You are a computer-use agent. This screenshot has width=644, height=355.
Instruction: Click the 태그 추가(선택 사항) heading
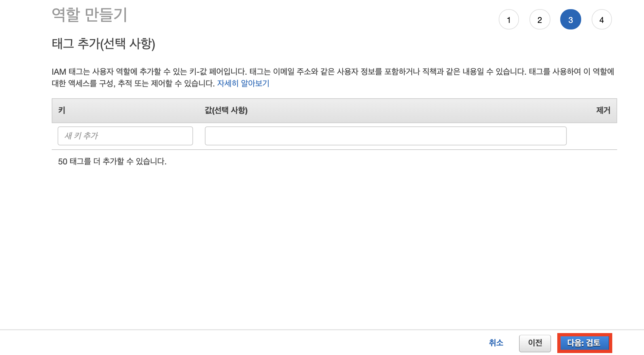pos(103,44)
